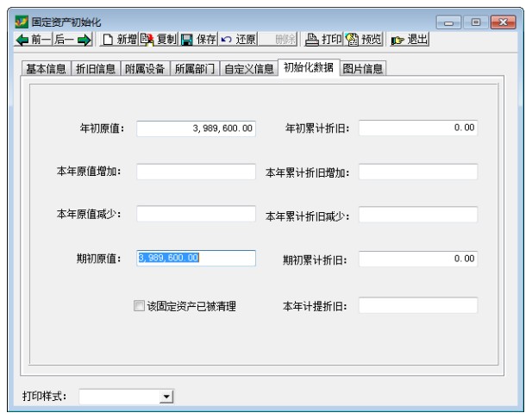Focus the 期初累计折旧 input field

(x=418, y=259)
